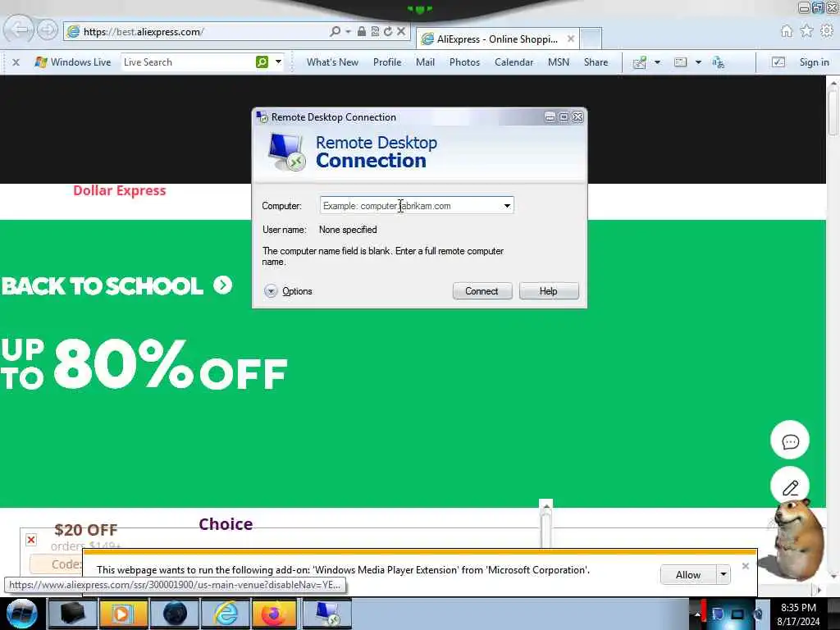Viewport: 840px width, 630px height.
Task: Refresh the page using the reload icon
Action: coord(388,32)
